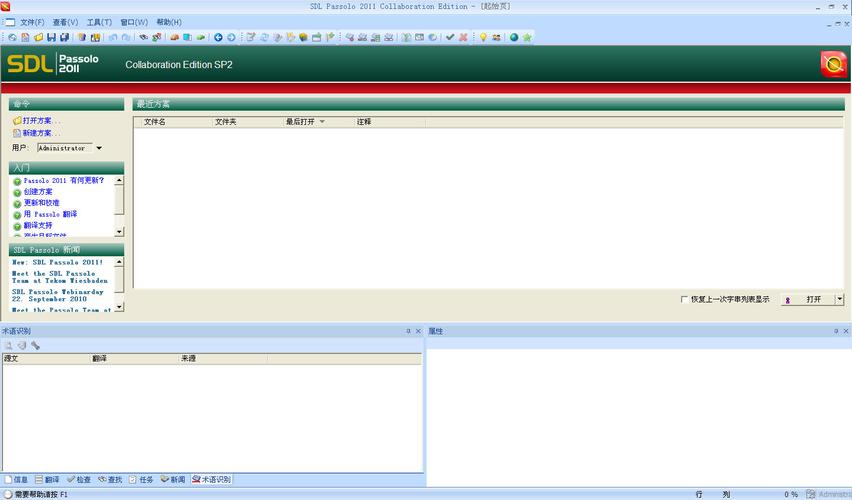Open the 文件(F) menu
852x500 pixels.
point(32,22)
